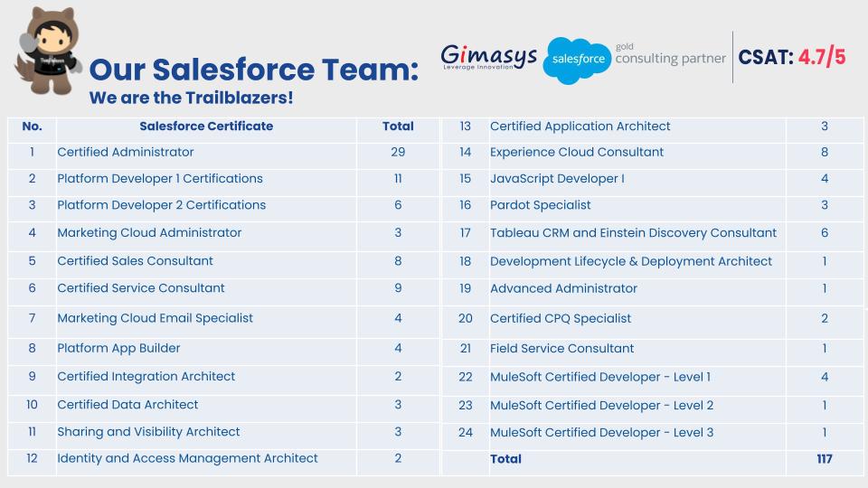Click the value 6 for Tableau CRM row
Screen dimensions: 868x488
pos(825,233)
